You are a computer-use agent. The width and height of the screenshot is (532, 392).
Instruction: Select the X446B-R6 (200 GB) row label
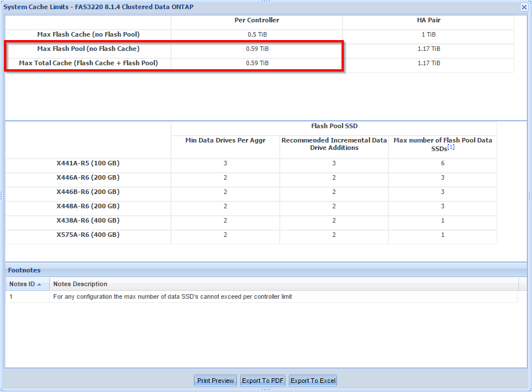88,192
